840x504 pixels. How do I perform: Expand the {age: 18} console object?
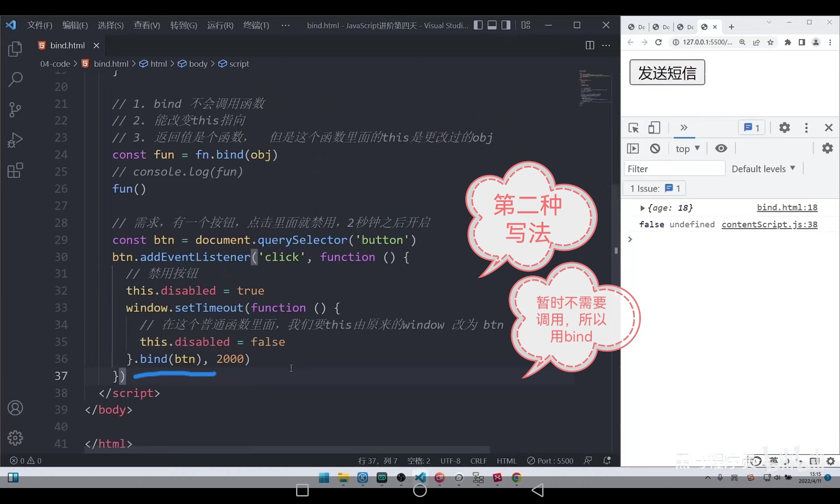pyautogui.click(x=642, y=208)
